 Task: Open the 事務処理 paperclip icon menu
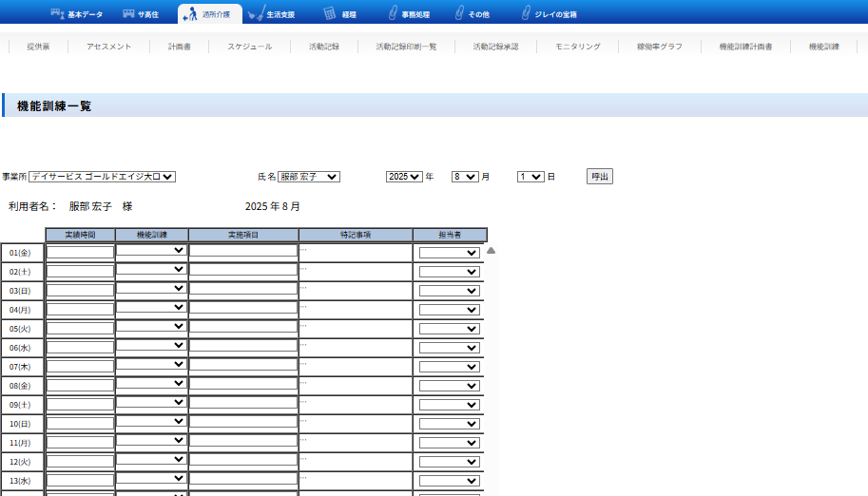pos(394,14)
